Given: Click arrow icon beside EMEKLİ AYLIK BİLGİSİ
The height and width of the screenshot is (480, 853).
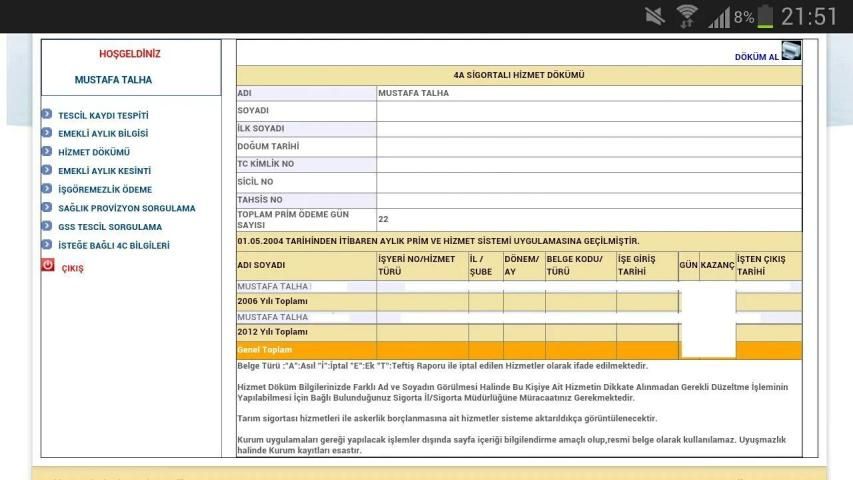Looking at the screenshot, I should (x=47, y=133).
